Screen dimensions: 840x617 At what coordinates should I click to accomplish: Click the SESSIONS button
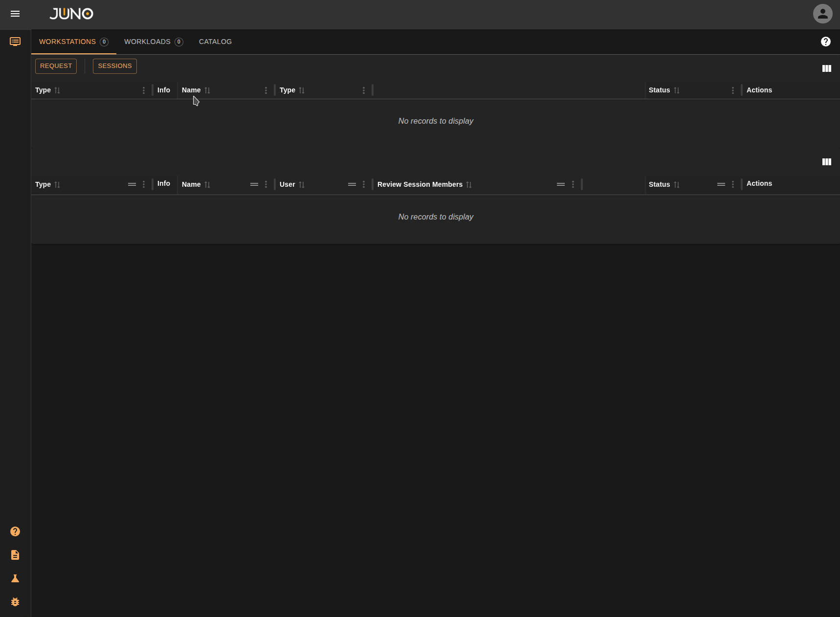(x=114, y=66)
